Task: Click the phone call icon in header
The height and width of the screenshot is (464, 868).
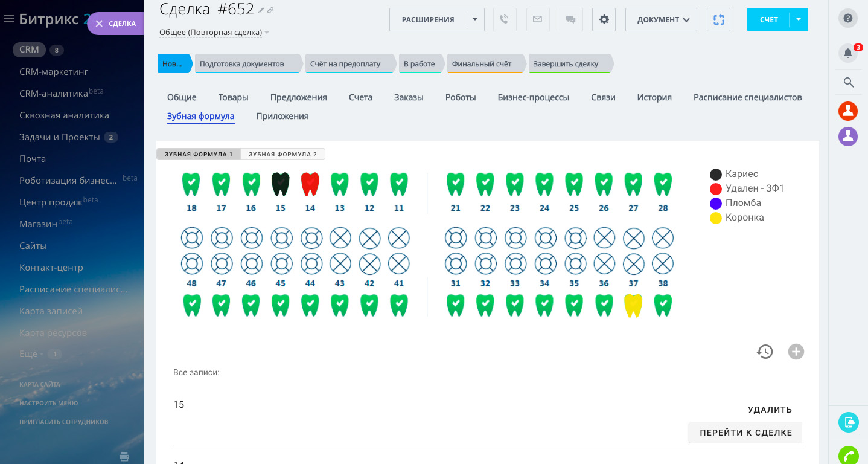Action: (505, 19)
